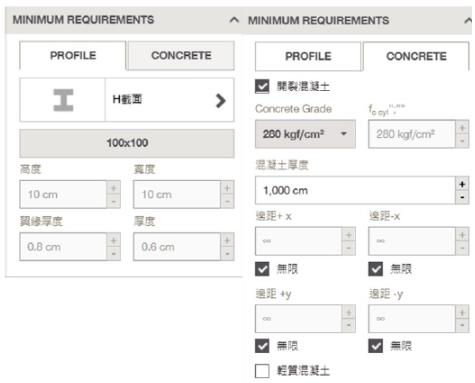
Task: Click the 100x100 profile size button
Action: (x=127, y=143)
